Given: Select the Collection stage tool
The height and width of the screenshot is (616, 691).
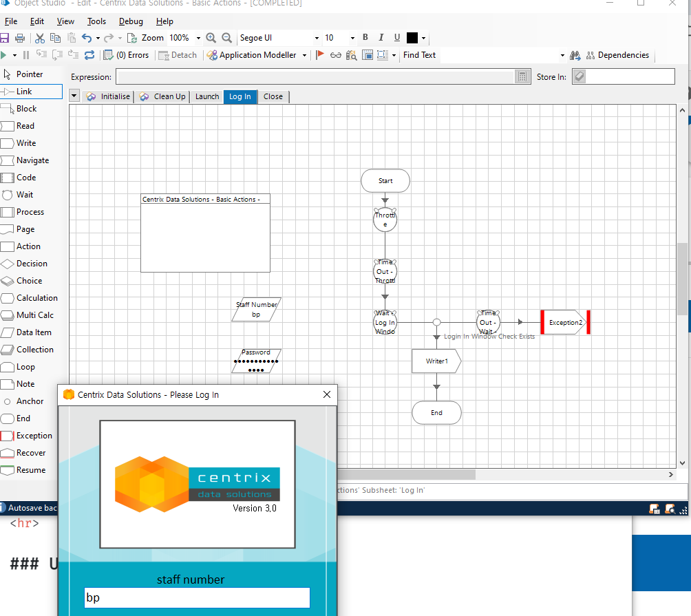Looking at the screenshot, I should 35,350.
